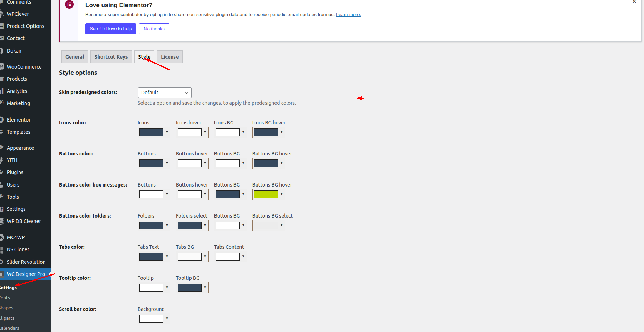Open Skin predesigned colors dropdown
Screen dimensions: 644x332
[x=165, y=93]
